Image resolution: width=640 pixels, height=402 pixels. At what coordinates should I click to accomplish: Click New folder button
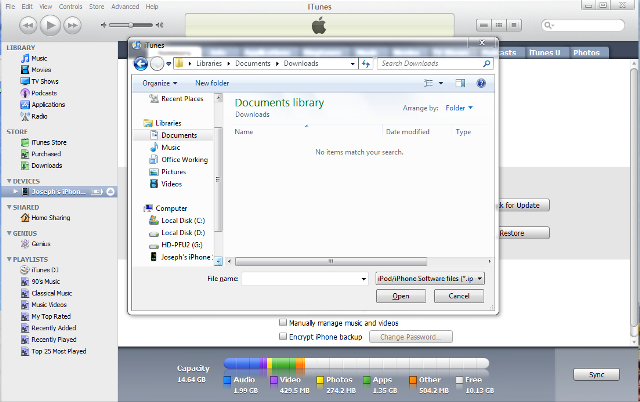tap(212, 83)
